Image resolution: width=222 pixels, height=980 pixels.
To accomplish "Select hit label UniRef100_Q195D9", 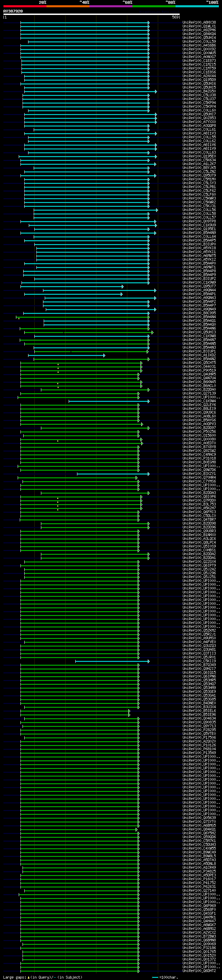I will pyautogui.click(x=199, y=80).
